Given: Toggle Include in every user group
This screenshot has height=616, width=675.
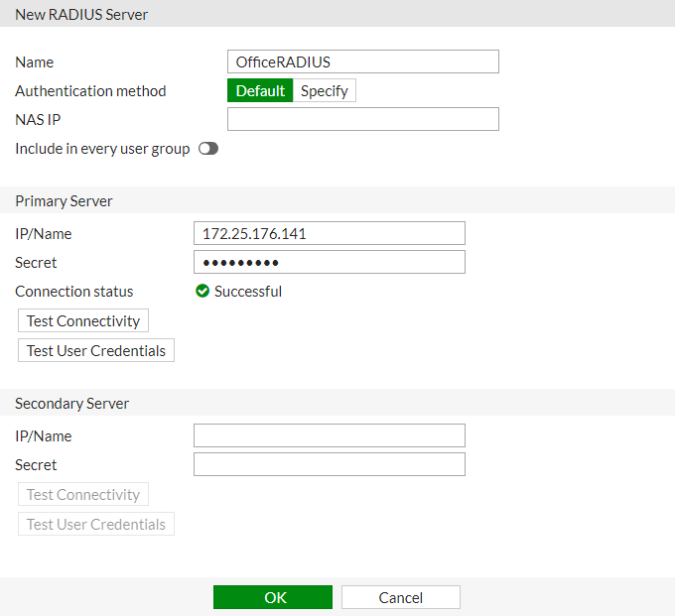Looking at the screenshot, I should (x=208, y=149).
